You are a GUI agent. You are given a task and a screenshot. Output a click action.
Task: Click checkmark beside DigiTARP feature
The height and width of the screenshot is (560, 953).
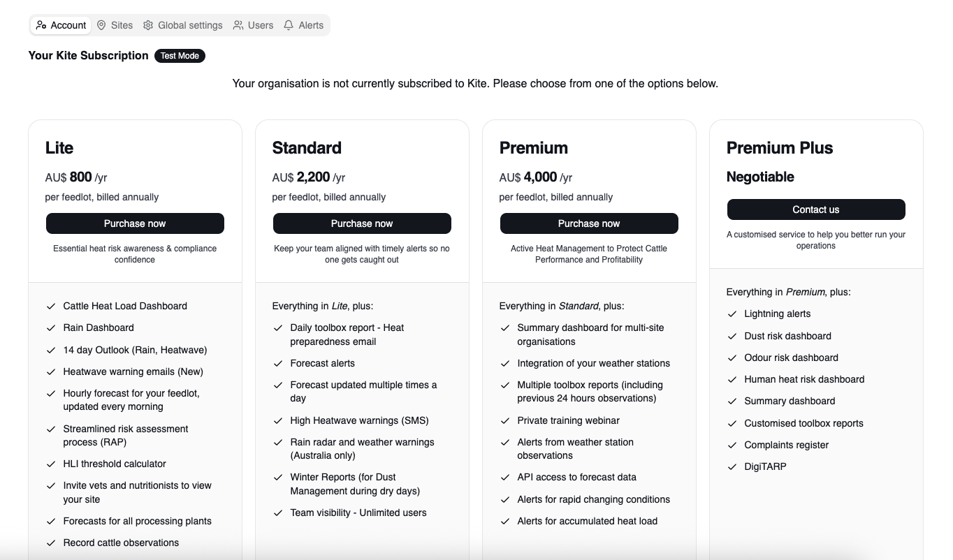[732, 467]
